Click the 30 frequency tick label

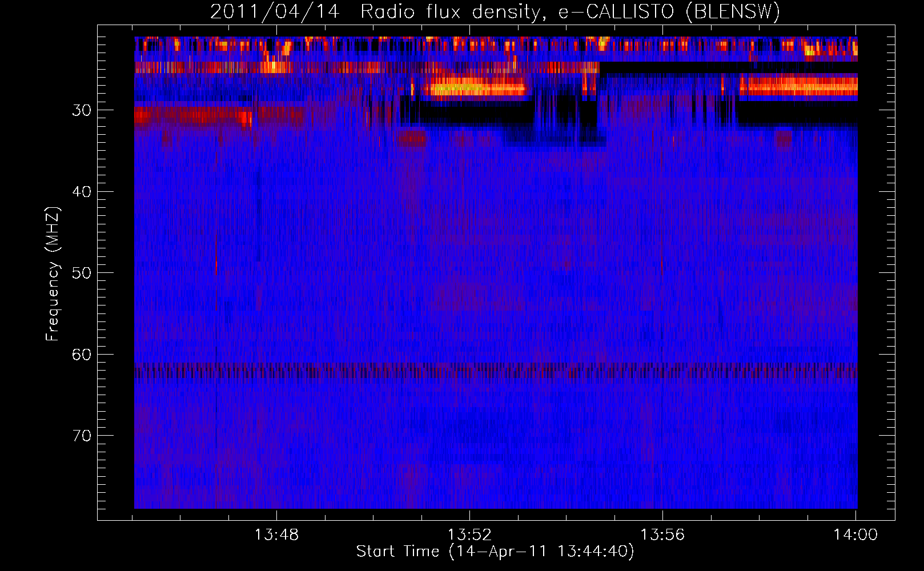[x=82, y=110]
